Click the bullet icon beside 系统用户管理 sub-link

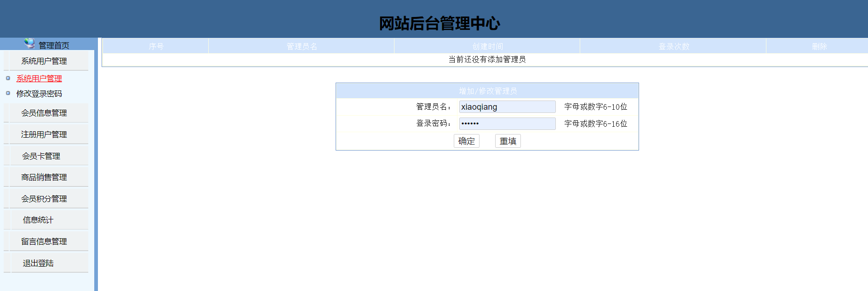tap(8, 78)
